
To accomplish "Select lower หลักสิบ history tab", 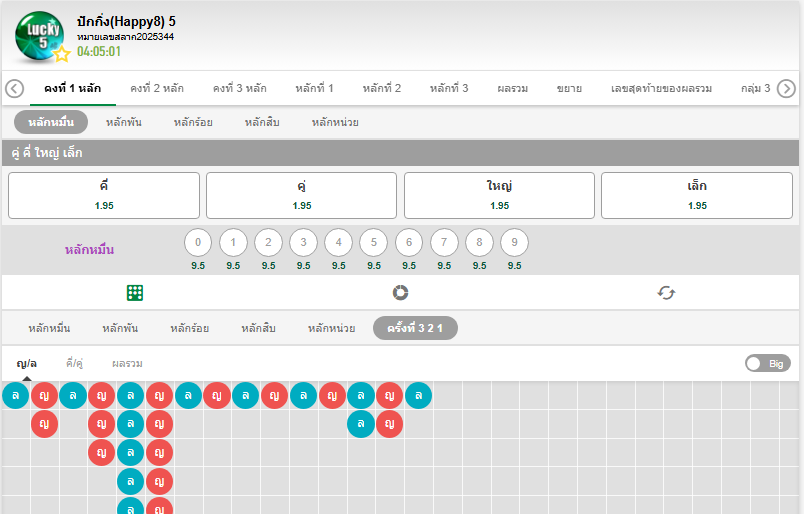I will point(258,328).
